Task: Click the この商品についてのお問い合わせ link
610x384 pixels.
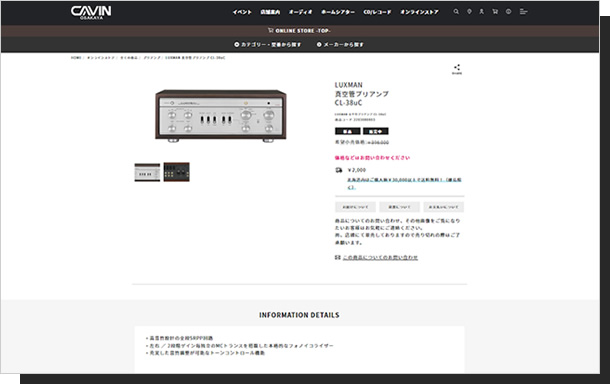Action: [x=380, y=257]
